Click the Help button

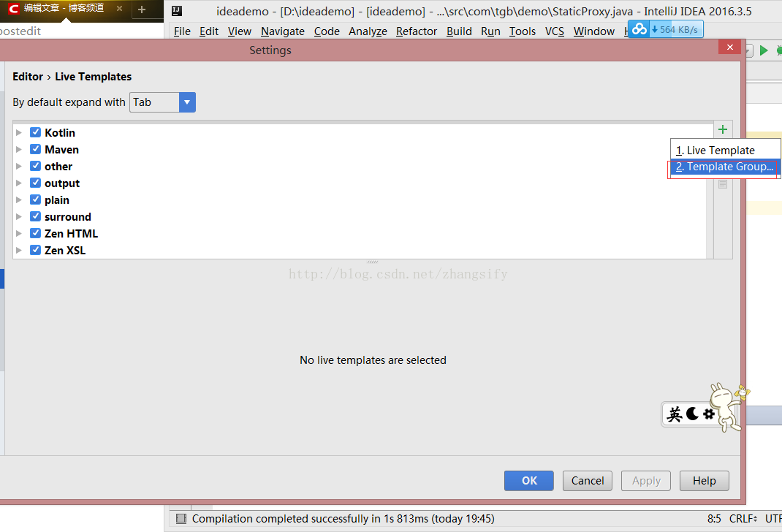pyautogui.click(x=705, y=481)
